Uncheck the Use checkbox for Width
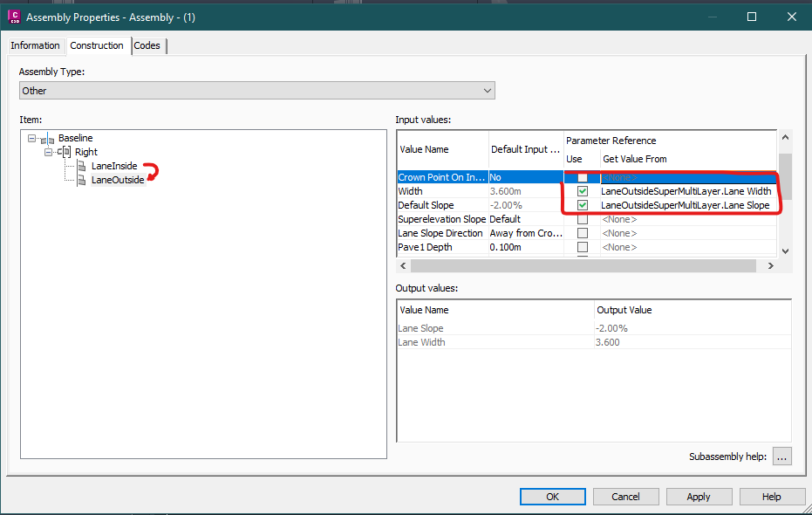The height and width of the screenshot is (515, 812). [582, 190]
